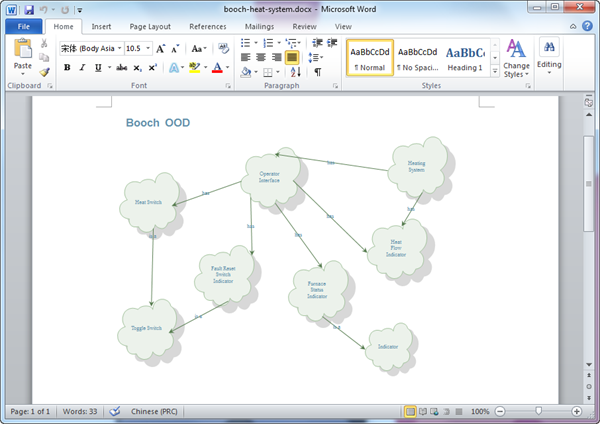This screenshot has height=424, width=600.
Task: Click the Text Effects glowing A icon
Action: pyautogui.click(x=174, y=68)
